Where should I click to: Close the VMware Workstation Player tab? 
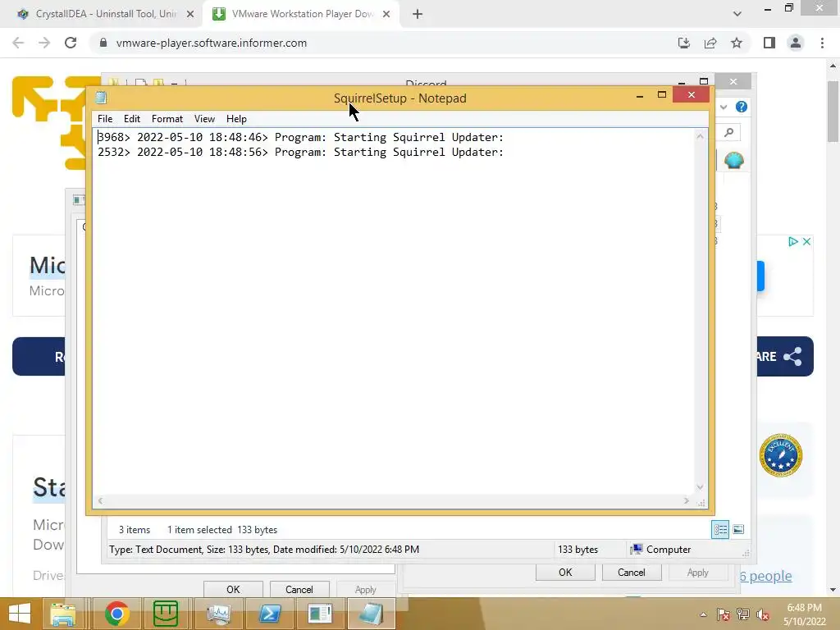(386, 14)
